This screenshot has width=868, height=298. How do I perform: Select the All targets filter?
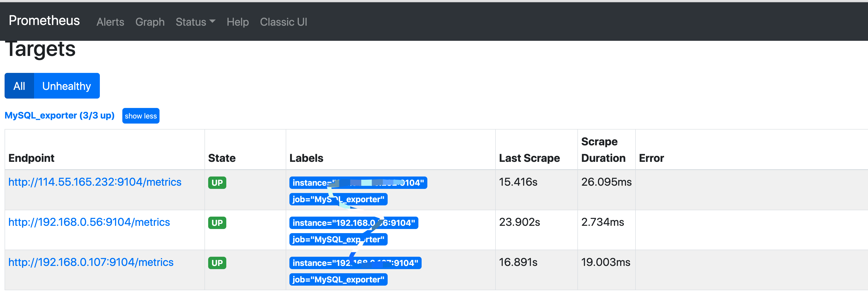tap(19, 86)
